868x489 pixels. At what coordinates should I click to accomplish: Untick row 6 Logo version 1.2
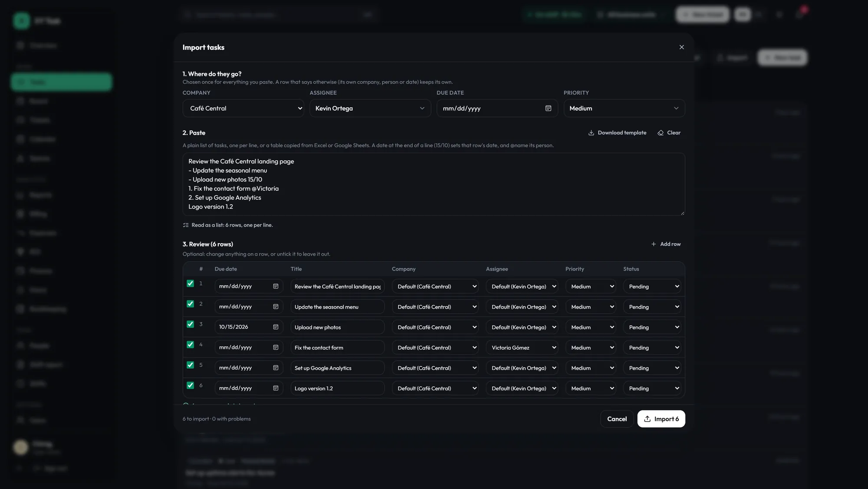pyautogui.click(x=190, y=386)
